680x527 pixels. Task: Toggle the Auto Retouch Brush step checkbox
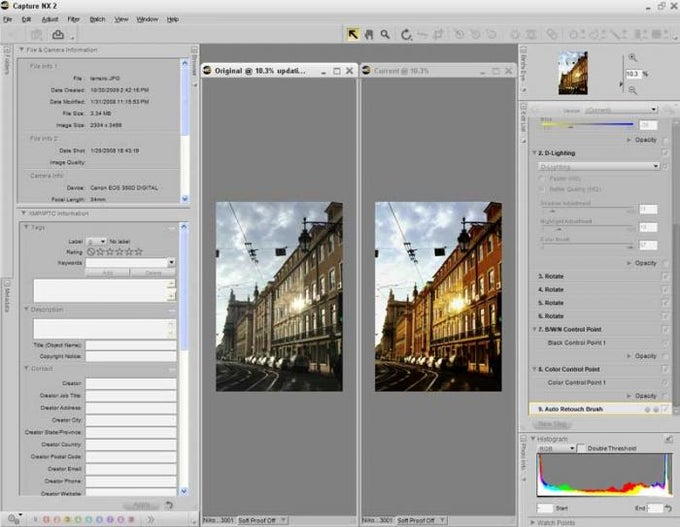pos(665,409)
